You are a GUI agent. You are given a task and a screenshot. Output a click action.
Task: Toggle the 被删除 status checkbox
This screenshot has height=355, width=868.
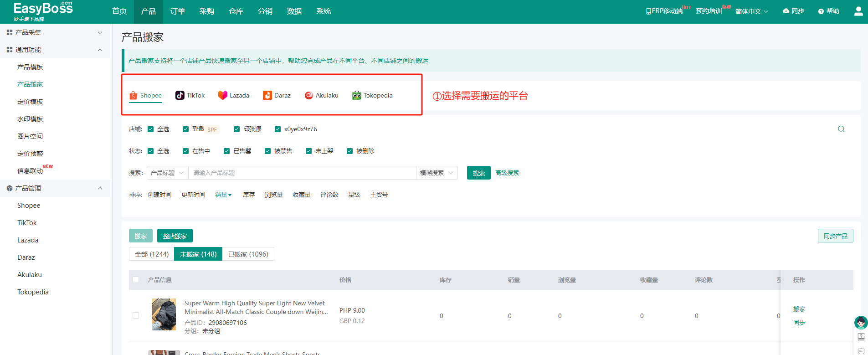pos(349,151)
